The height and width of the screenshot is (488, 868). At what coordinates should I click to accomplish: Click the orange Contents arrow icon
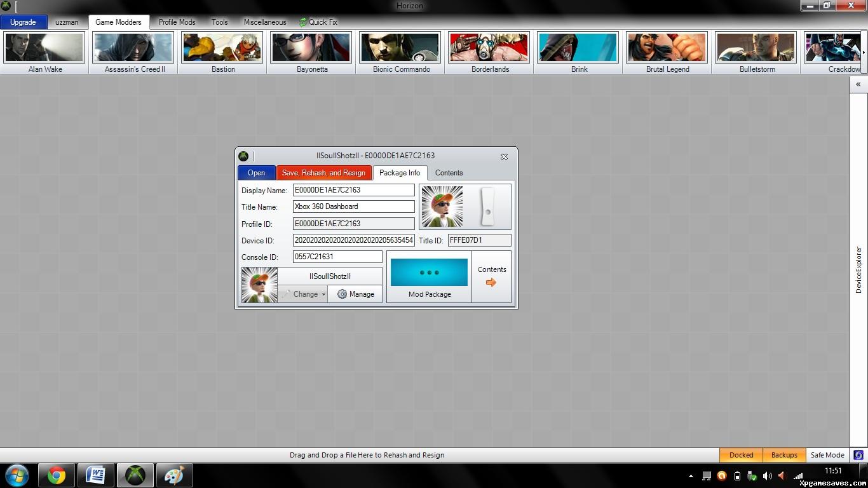tap(491, 283)
